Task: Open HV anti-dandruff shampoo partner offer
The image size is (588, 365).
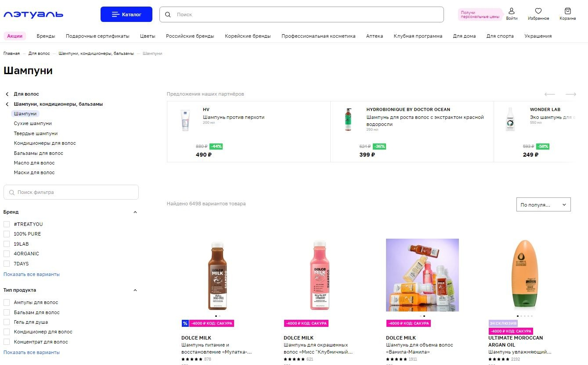Action: click(x=249, y=132)
